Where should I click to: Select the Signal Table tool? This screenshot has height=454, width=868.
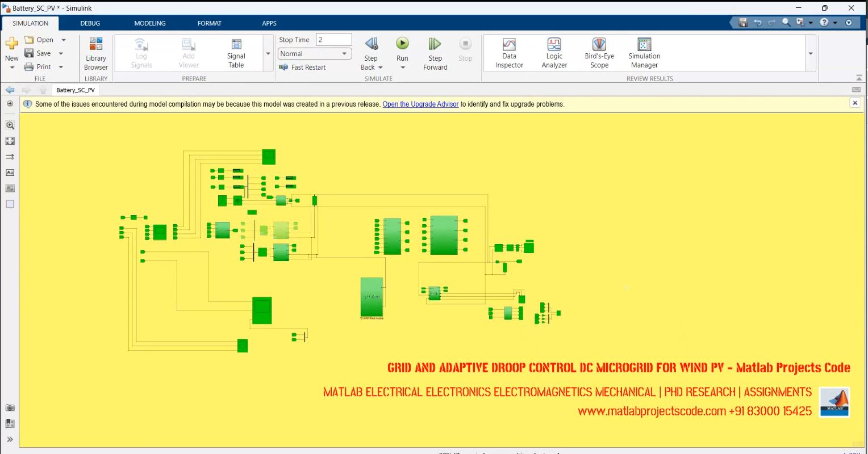coord(236,52)
